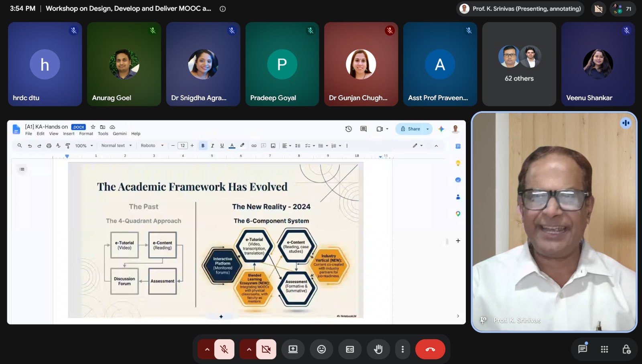Click the red leave call button
The image size is (642, 364).
point(430,349)
